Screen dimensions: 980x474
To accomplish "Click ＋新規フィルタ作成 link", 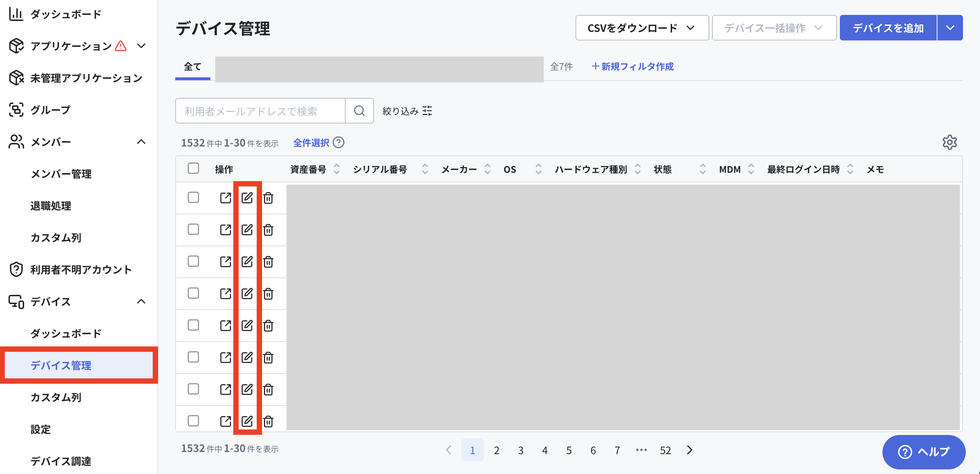I will (x=632, y=67).
